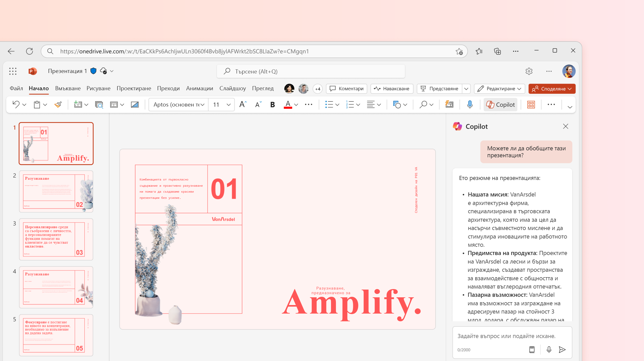The width and height of the screenshot is (644, 361).
Task: Send the Copilot message arrow icon
Action: [x=562, y=350]
